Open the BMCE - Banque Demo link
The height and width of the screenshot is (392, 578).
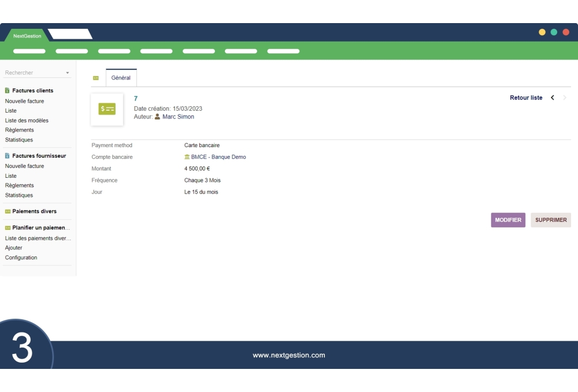(218, 157)
